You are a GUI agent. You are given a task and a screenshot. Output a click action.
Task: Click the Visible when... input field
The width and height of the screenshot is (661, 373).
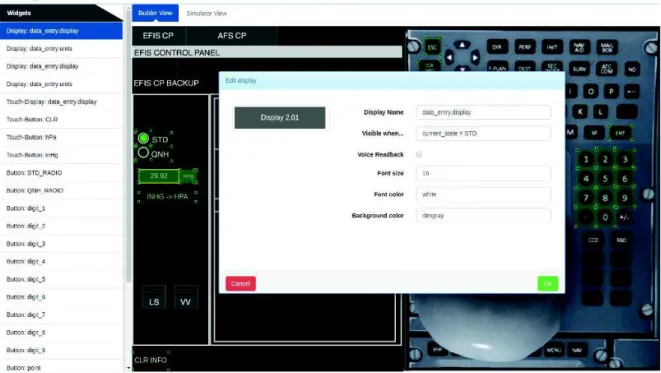(x=484, y=134)
